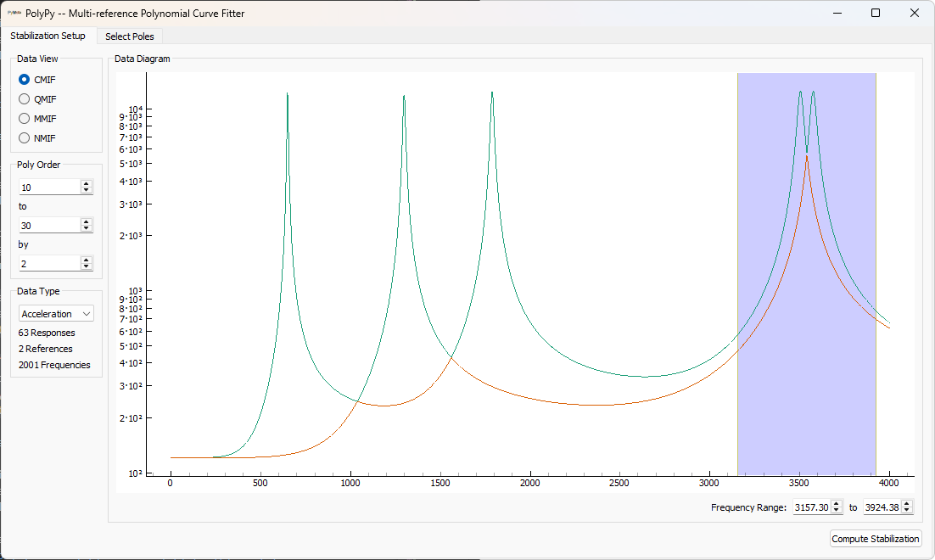Raise the frequency range lower bound stepper

pos(838,504)
